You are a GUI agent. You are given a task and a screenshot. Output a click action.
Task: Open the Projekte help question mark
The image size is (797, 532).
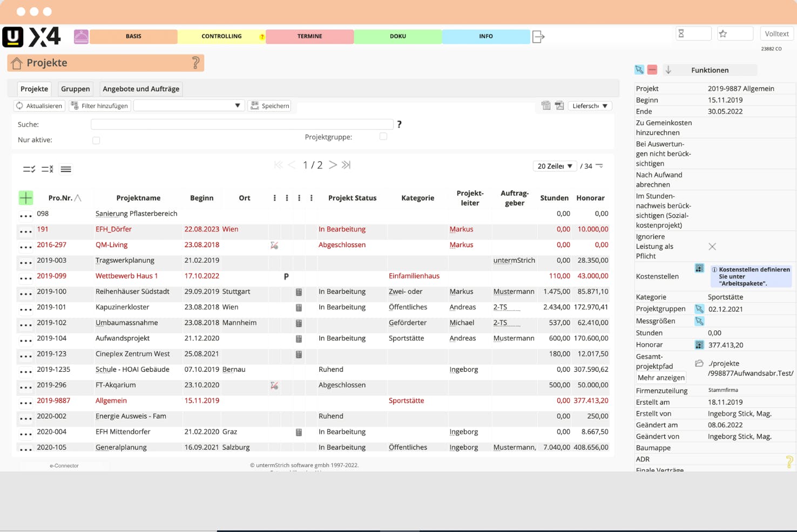pyautogui.click(x=195, y=63)
